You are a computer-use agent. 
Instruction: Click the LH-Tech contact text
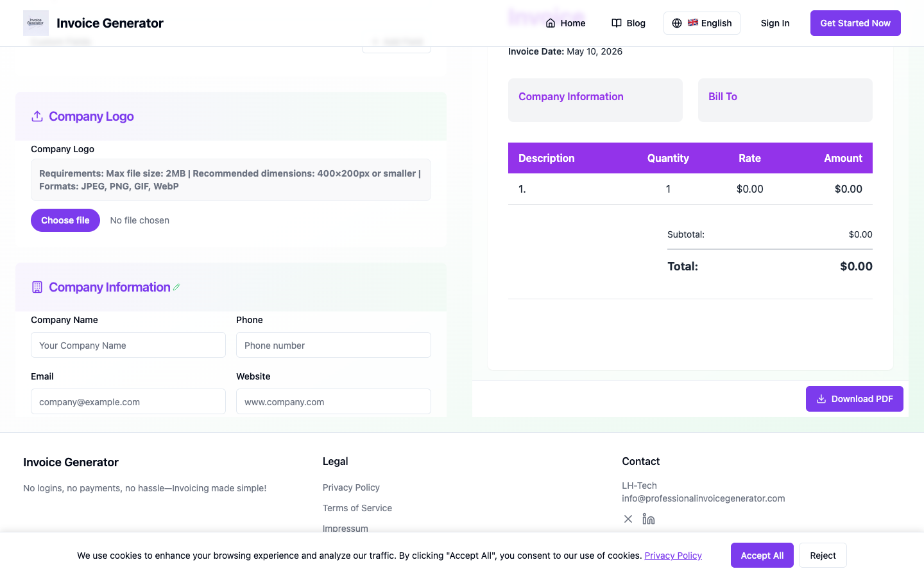[x=639, y=486]
